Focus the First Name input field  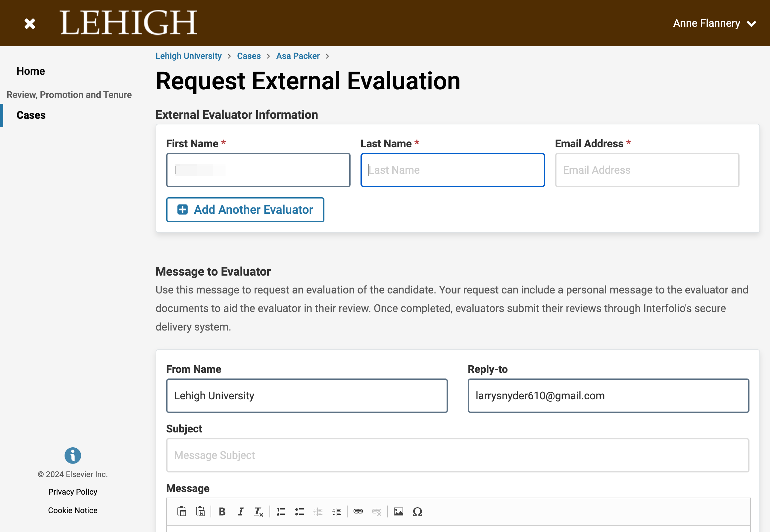coord(258,170)
